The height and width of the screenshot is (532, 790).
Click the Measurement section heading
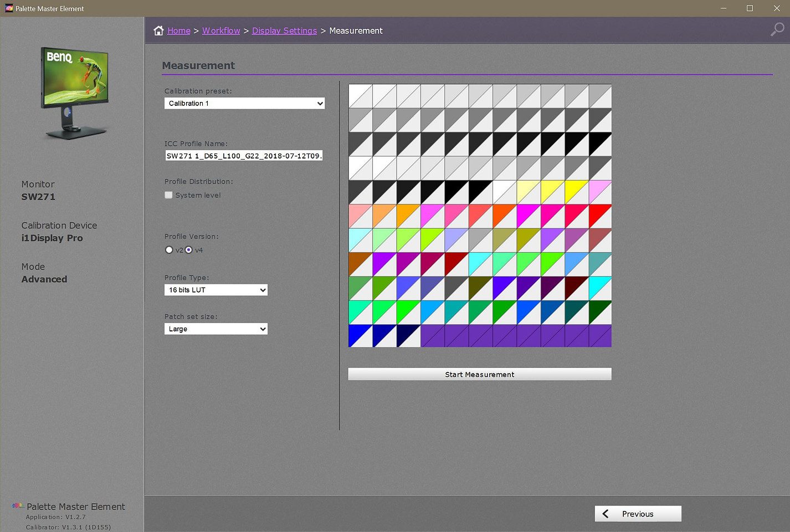198,65
